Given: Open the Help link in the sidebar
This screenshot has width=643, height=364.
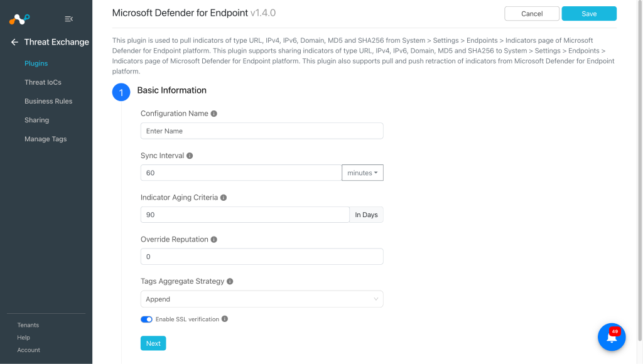Looking at the screenshot, I should 23,338.
